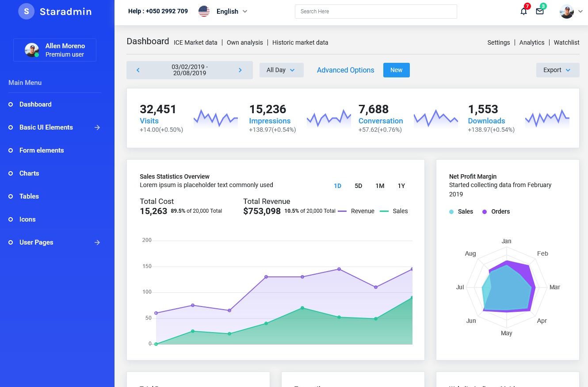Viewport: 588px width, 387px height.
Task: Switch to Own analysis tab
Action: (x=245, y=42)
